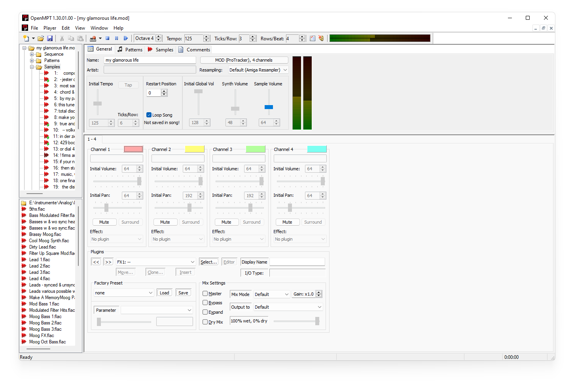574x392 pixels.
Task: Toggle the Loop Song checkbox
Action: 149,115
